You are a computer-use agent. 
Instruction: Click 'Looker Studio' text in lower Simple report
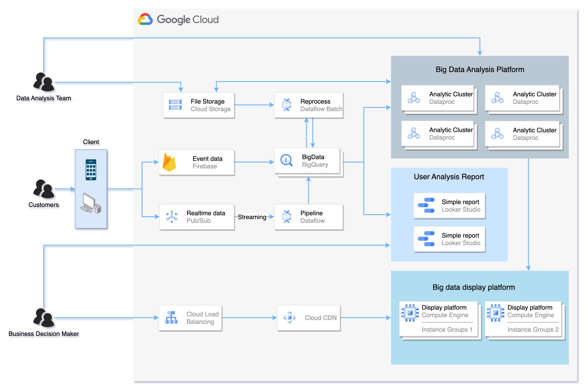[x=461, y=243]
